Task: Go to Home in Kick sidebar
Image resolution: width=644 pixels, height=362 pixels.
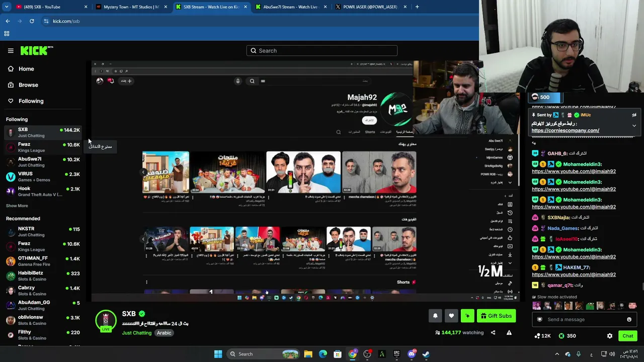Action: [x=26, y=69]
